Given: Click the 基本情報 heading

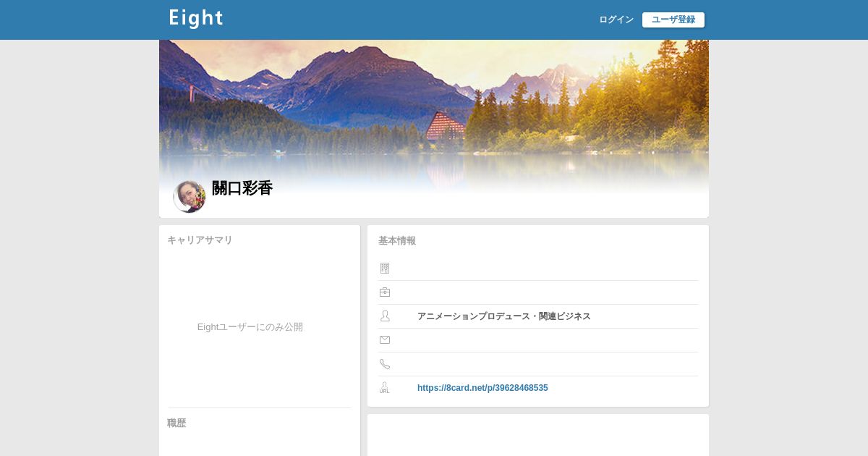Looking at the screenshot, I should (x=397, y=241).
